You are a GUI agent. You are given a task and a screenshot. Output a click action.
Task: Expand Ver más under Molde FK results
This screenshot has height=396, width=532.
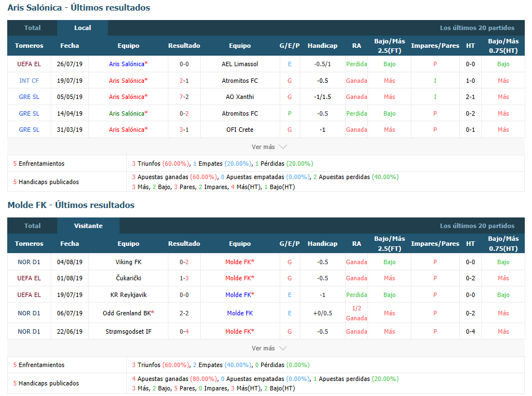(x=269, y=348)
